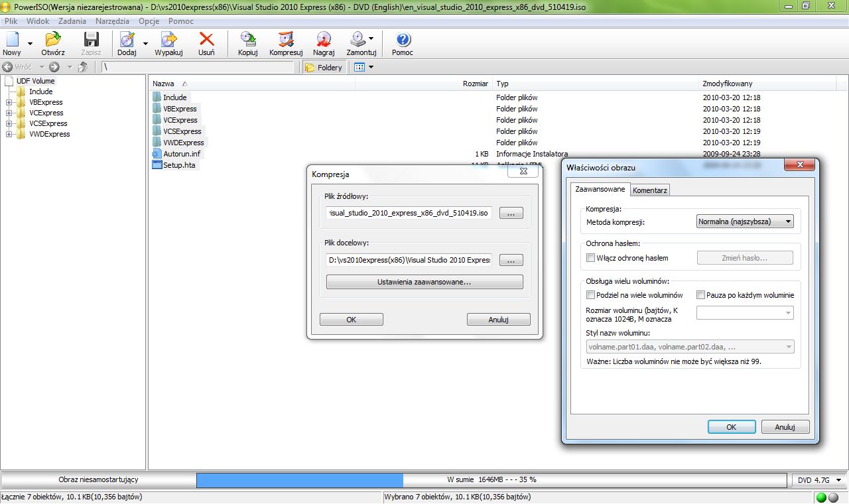Viewport: 849px width, 504px height.
Task: Sort by the Nazwa column header
Action: 252,84
